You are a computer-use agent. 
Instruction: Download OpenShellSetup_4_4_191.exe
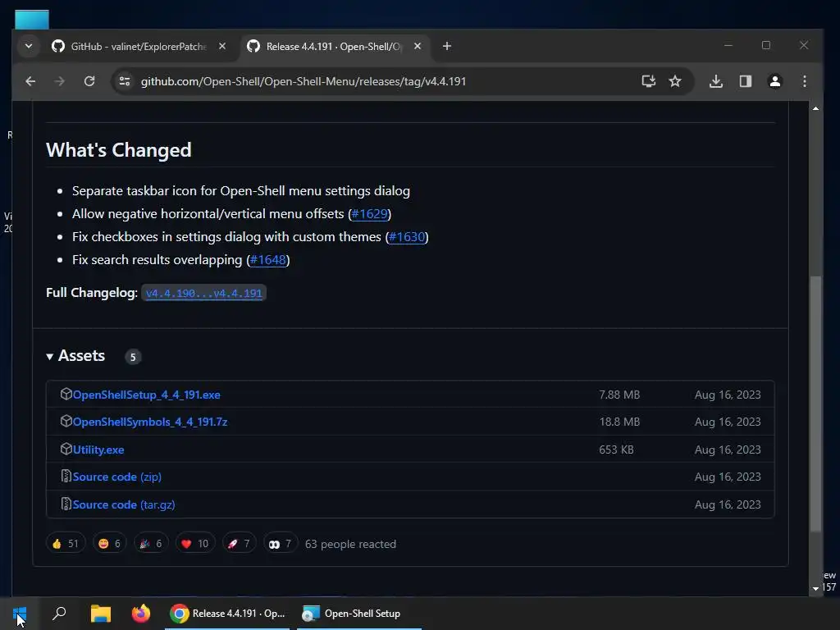146,395
